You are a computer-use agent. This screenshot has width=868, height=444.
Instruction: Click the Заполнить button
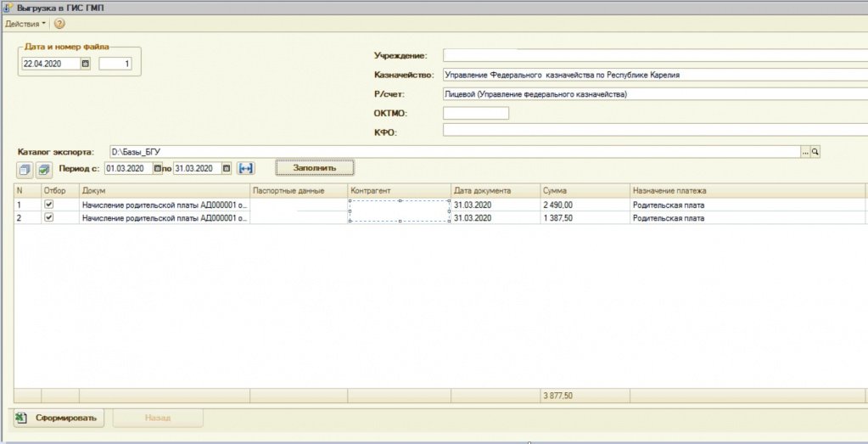[x=315, y=167]
